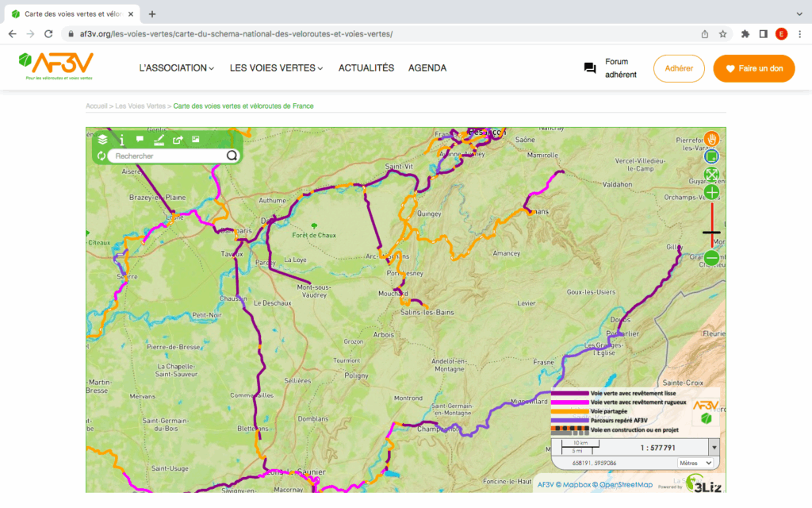Toggle the browser side panel icon
The width and height of the screenshot is (812, 508).
pos(764,34)
